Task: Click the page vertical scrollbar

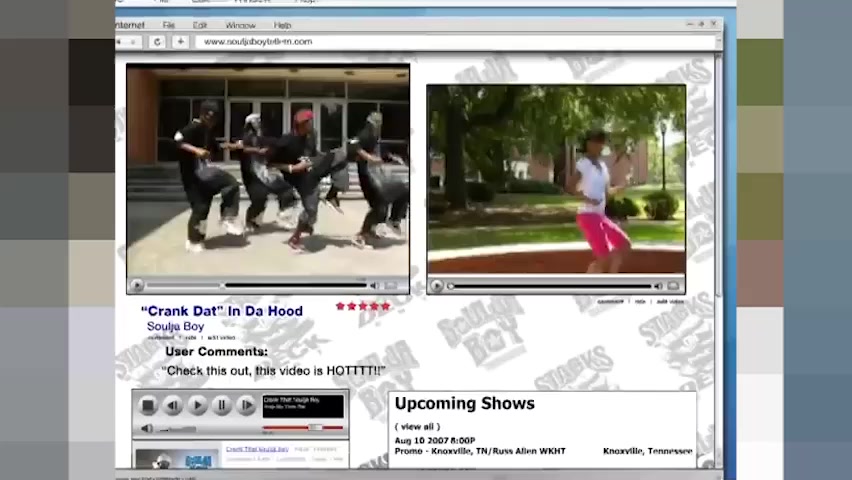Action: [x=718, y=261]
